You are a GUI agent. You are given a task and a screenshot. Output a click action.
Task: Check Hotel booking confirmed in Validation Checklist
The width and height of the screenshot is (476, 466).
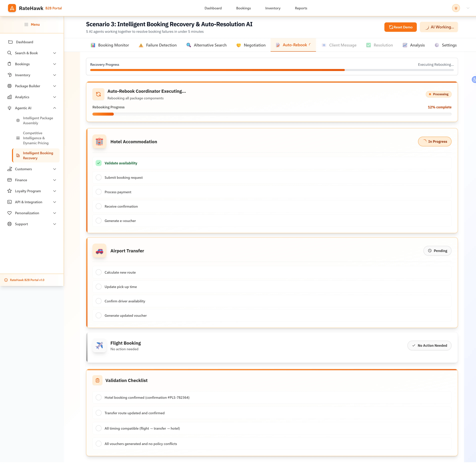(x=99, y=397)
